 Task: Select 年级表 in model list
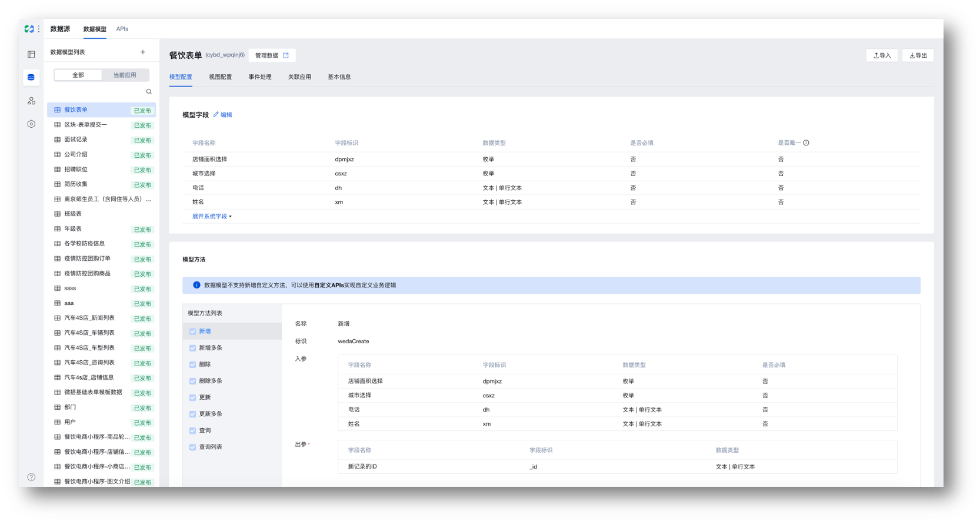(x=101, y=229)
